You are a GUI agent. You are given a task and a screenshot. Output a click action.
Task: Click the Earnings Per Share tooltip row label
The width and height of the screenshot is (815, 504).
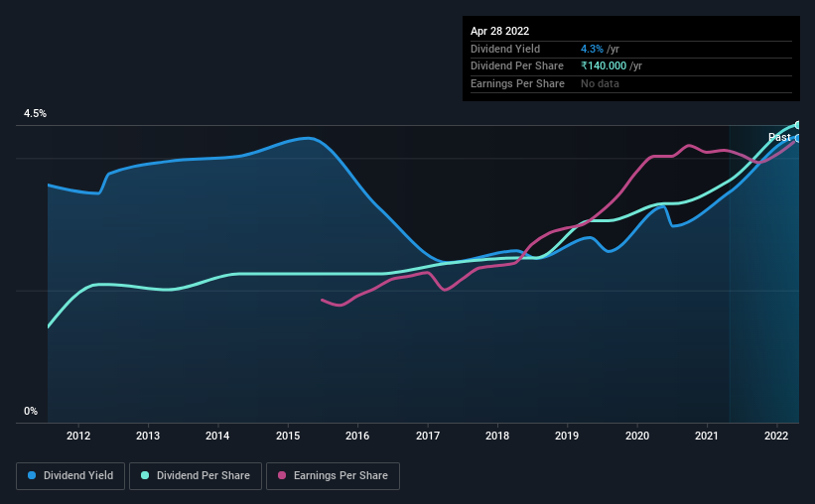(x=518, y=83)
